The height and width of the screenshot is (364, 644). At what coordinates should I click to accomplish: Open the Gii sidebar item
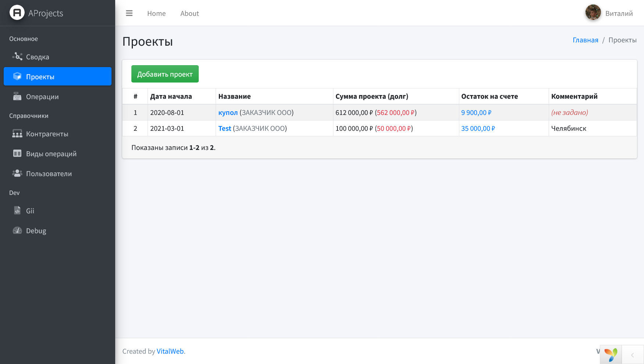tap(57, 211)
